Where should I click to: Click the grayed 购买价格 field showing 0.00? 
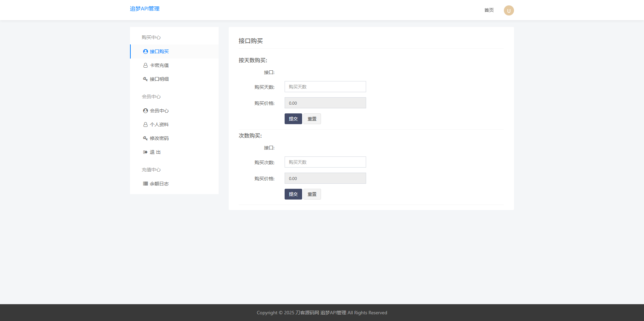pos(325,103)
